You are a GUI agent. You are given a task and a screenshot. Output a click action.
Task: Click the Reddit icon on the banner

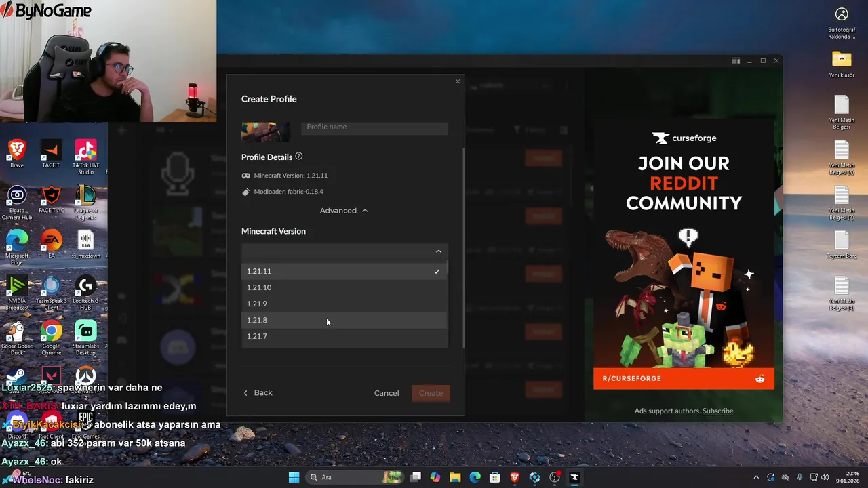click(x=760, y=379)
